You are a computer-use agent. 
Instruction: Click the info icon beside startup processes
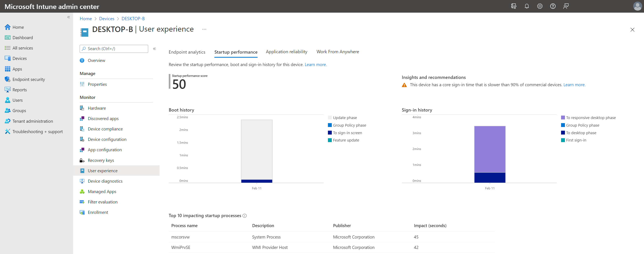pyautogui.click(x=245, y=215)
